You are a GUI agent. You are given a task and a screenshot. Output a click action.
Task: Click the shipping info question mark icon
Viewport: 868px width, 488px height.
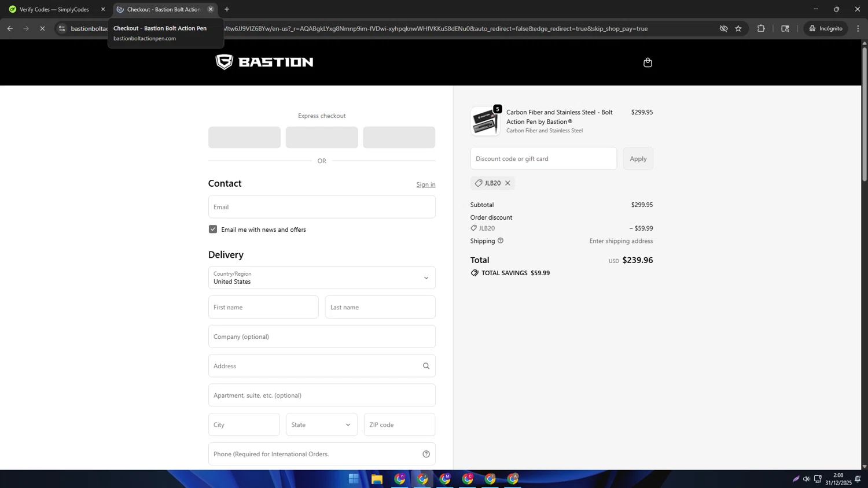[501, 241]
